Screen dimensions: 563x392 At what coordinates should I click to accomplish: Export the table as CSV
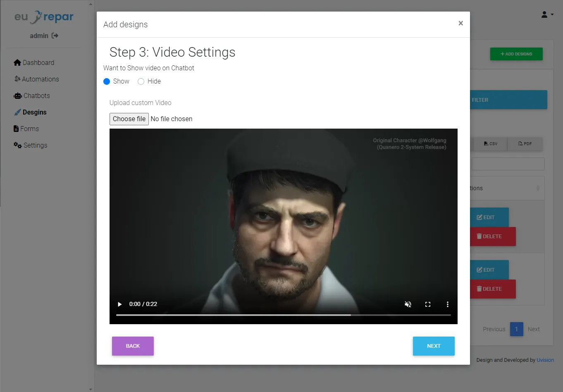coord(491,143)
